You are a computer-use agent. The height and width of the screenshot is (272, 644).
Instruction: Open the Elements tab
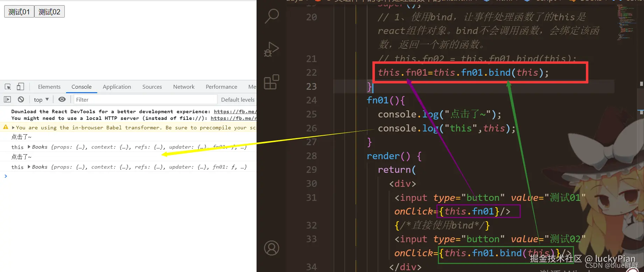49,87
